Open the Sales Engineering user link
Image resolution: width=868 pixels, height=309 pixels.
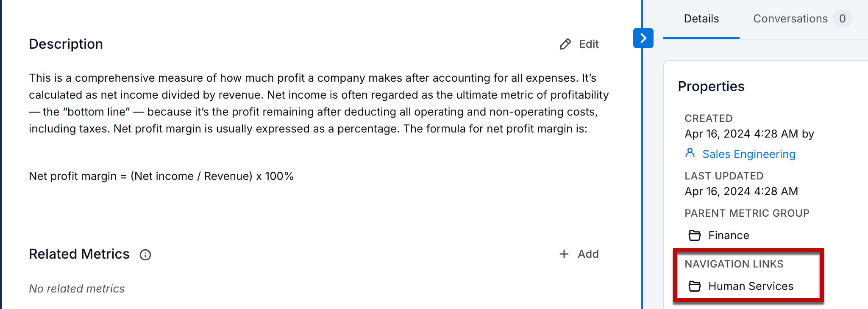748,154
